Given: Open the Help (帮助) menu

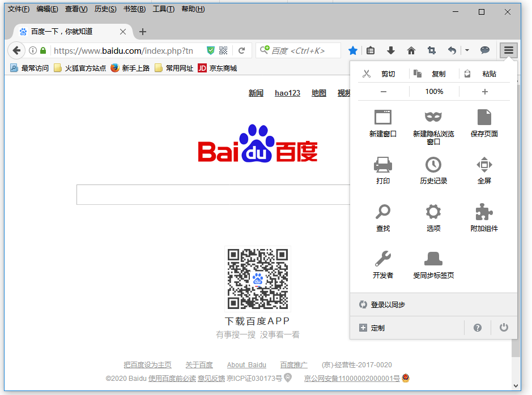Looking at the screenshot, I should click(x=193, y=9).
